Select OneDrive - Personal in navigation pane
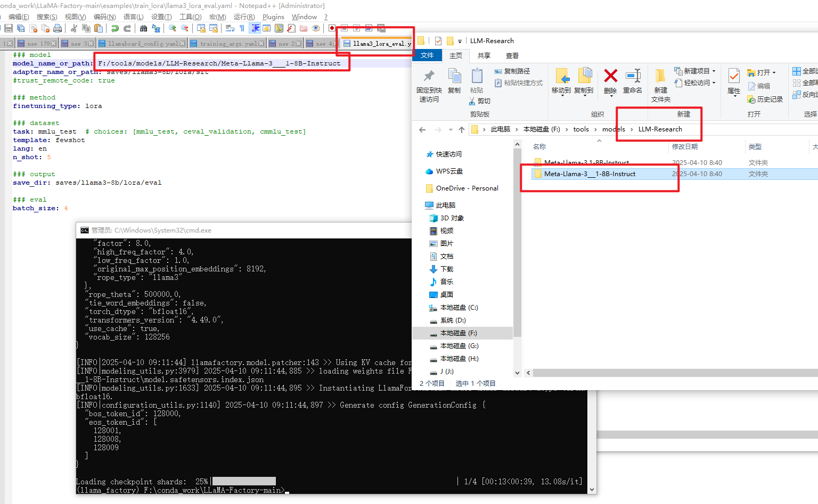This screenshot has width=818, height=504. (x=462, y=188)
